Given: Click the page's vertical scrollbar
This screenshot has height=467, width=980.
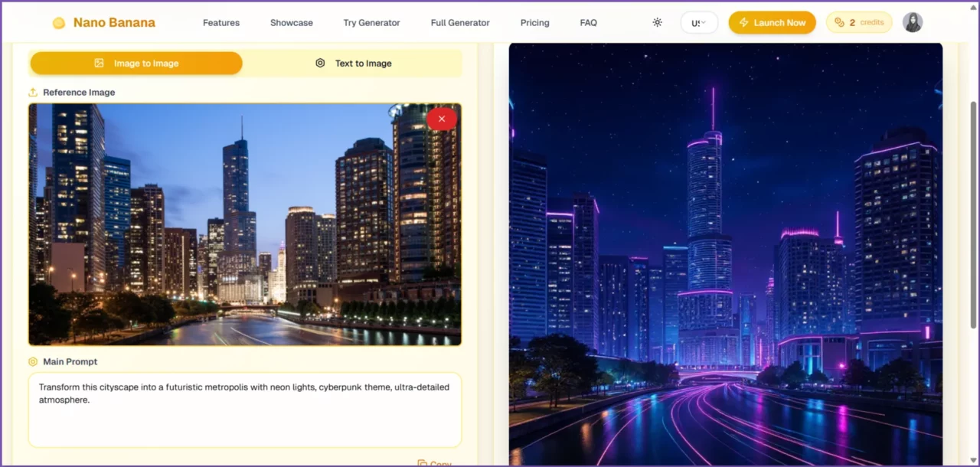Looking at the screenshot, I should point(974,214).
